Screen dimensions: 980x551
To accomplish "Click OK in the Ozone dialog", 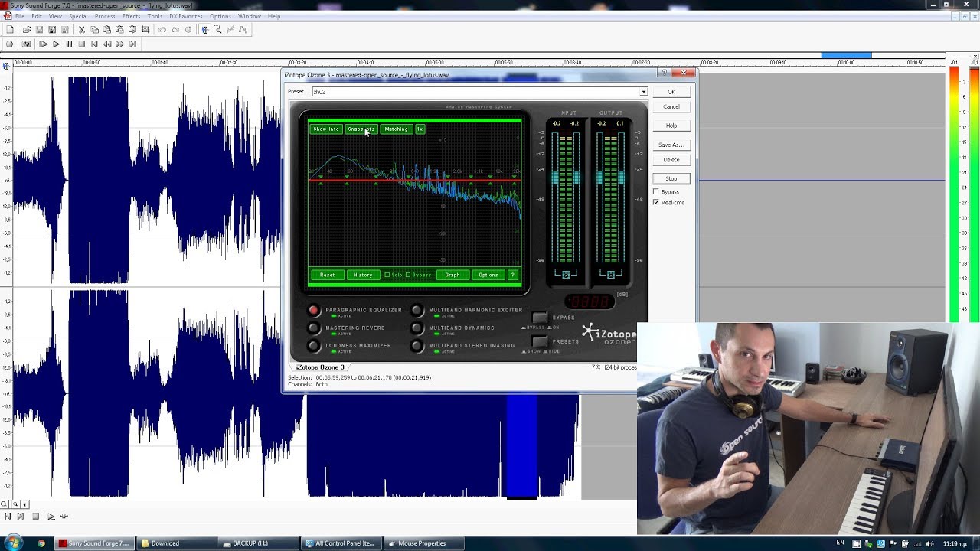I will [671, 92].
